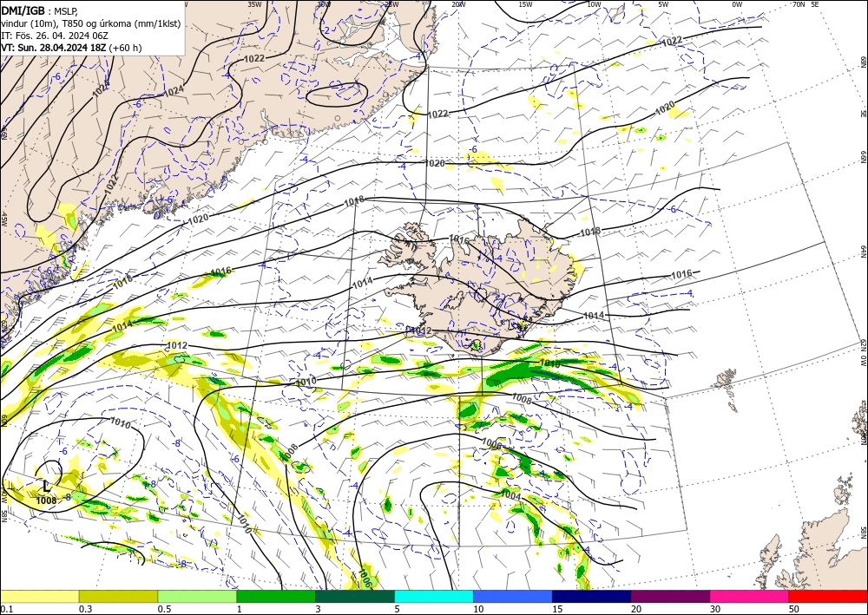Click the "IT: Fös. 26. 04. 2024 06Z" line
Image resolution: width=868 pixels, height=615 pixels.
tap(55, 36)
